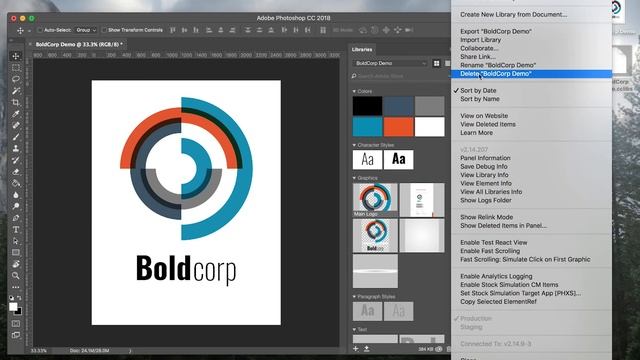Switch to the Libraries panel tab
Screen dimensions: 640x360
pos(362,49)
